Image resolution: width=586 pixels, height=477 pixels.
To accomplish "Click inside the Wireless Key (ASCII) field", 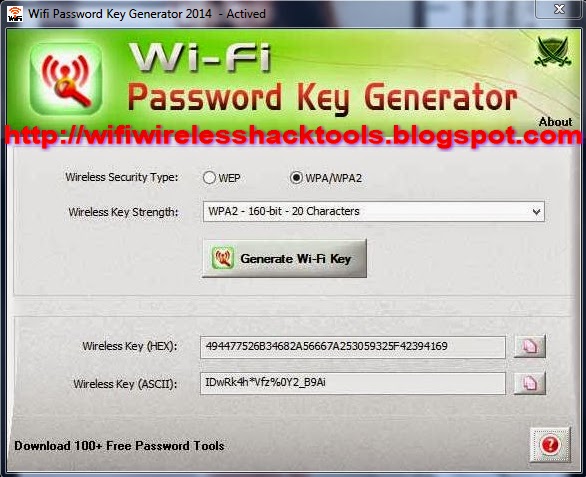I will coord(353,383).
